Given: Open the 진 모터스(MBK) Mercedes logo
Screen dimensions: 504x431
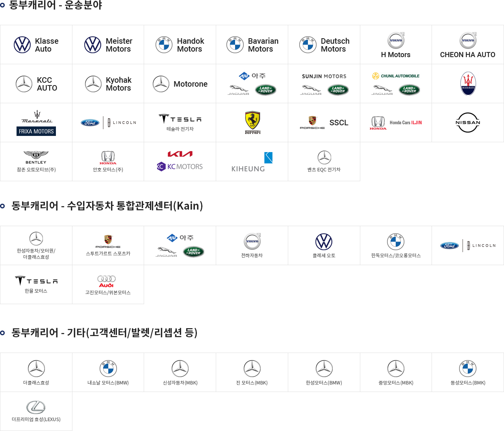Looking at the screenshot, I should click(252, 369).
